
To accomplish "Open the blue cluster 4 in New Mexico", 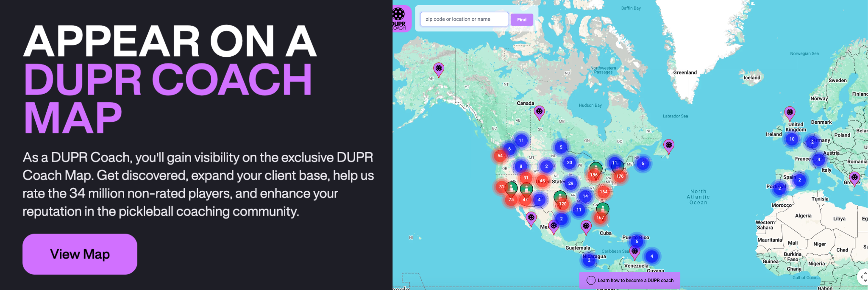I will click(539, 199).
